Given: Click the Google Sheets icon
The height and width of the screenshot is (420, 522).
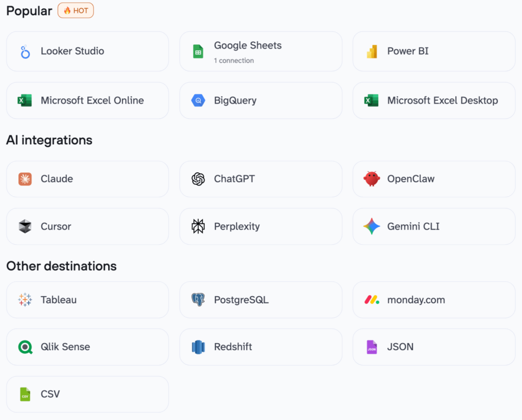Looking at the screenshot, I should click(x=198, y=51).
